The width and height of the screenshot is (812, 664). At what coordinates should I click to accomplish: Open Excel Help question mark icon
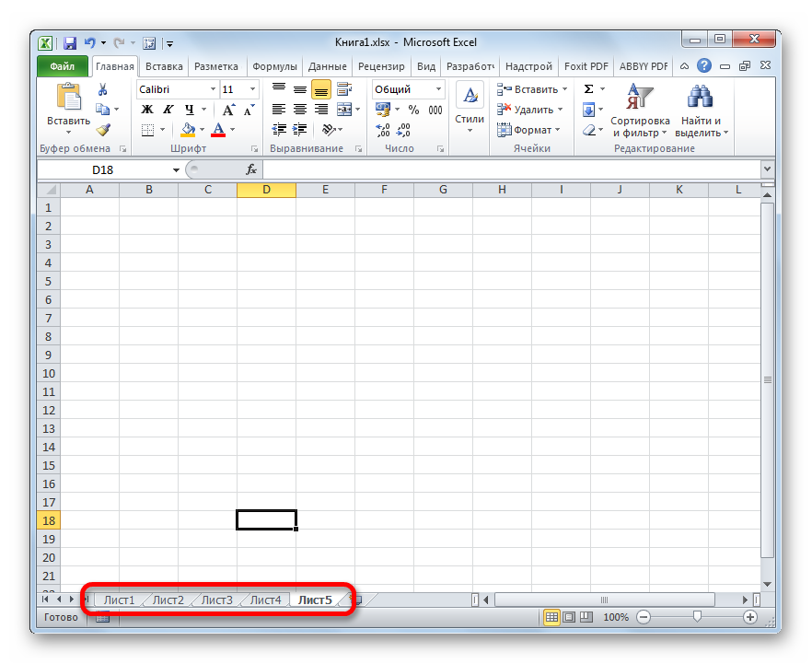click(x=704, y=66)
